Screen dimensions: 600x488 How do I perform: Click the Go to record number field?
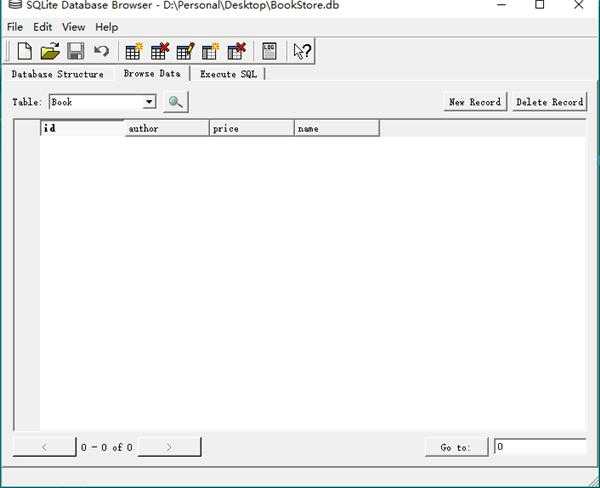coord(540,447)
